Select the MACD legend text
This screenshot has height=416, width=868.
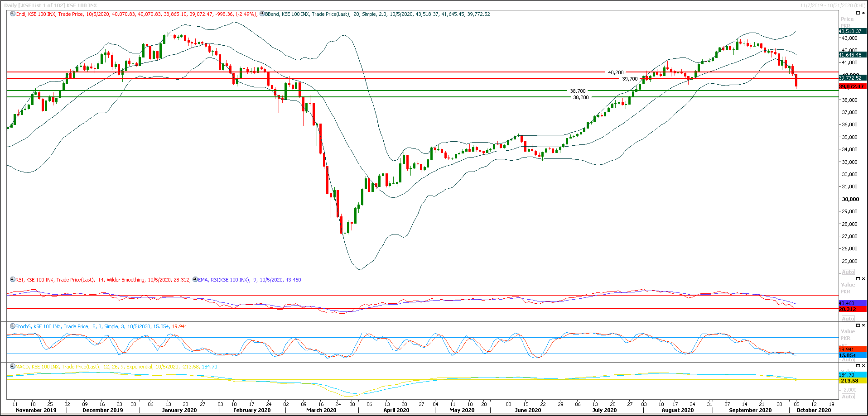click(x=116, y=367)
